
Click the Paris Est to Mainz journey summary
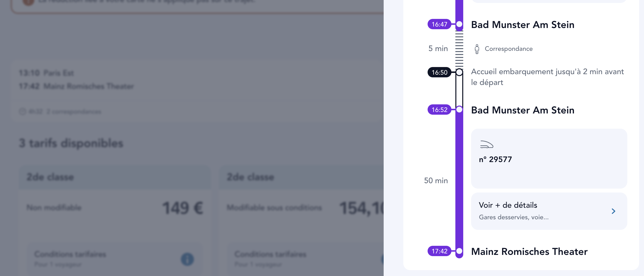pyautogui.click(x=76, y=80)
